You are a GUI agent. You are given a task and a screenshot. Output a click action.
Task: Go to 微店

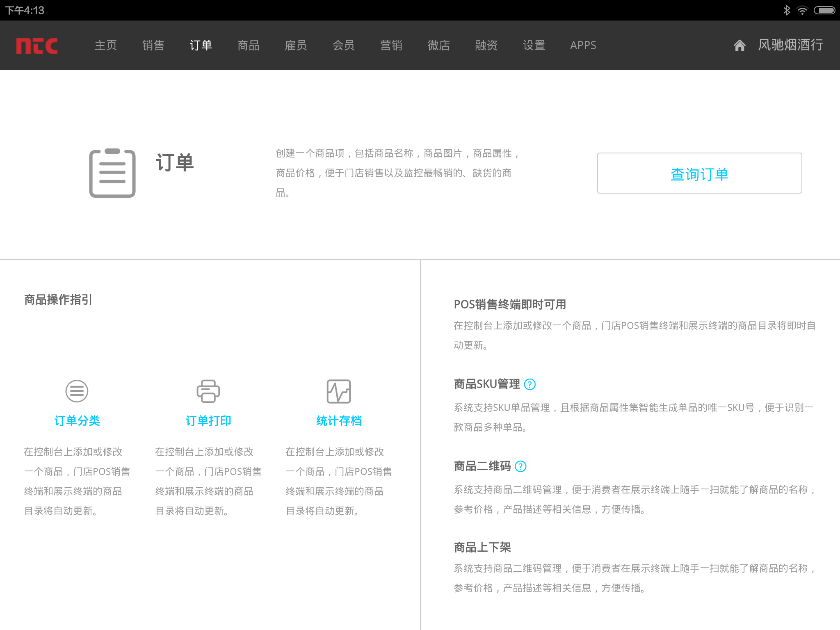click(x=439, y=45)
